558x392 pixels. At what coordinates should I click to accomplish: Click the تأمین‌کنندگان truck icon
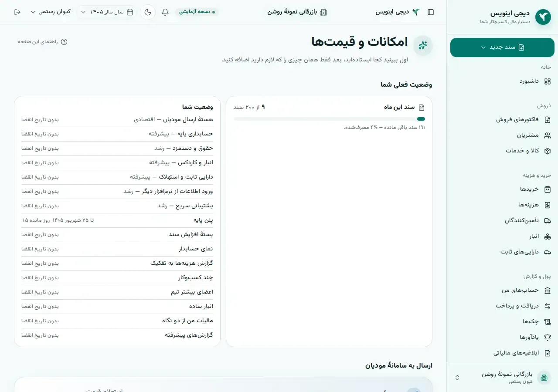coord(548,221)
